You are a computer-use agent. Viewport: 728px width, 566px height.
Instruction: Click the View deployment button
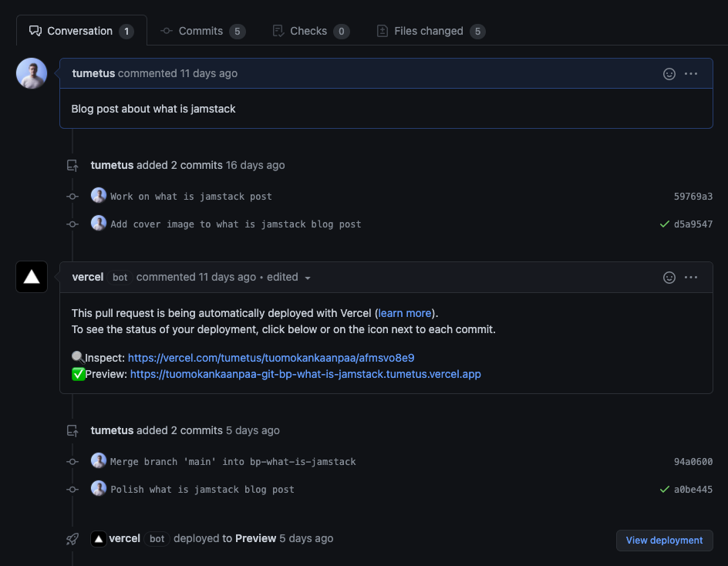point(664,540)
